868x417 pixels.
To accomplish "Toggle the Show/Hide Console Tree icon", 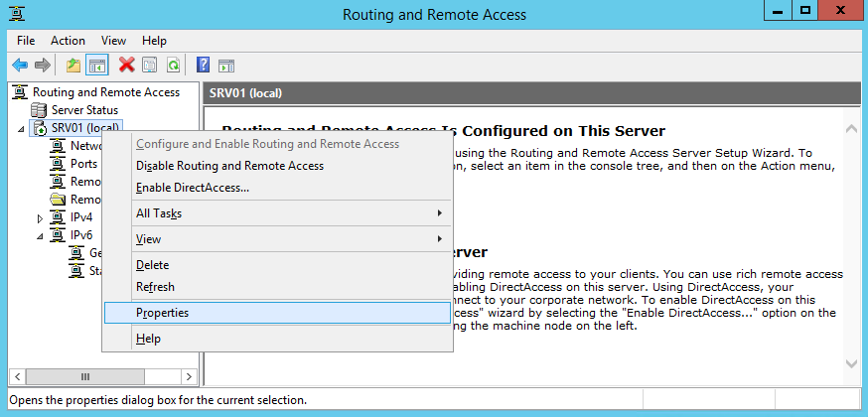I will (x=97, y=66).
